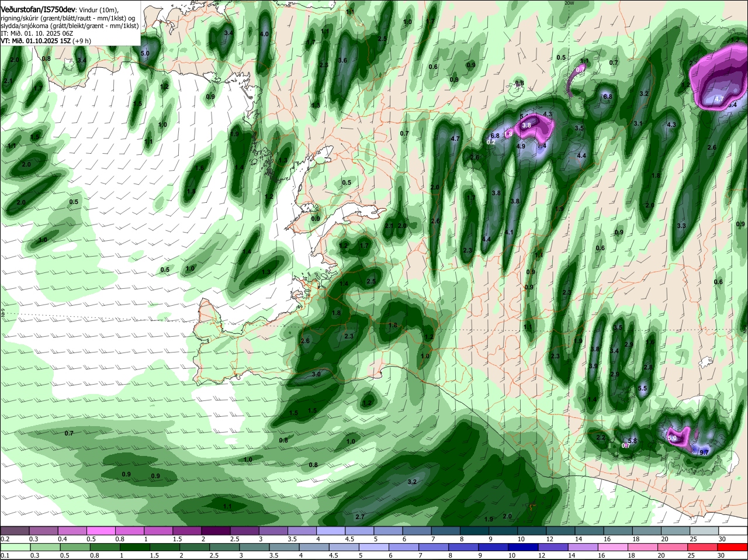Click the 20W longitude label
Screen dimensions: 748x560
pos(569,3)
